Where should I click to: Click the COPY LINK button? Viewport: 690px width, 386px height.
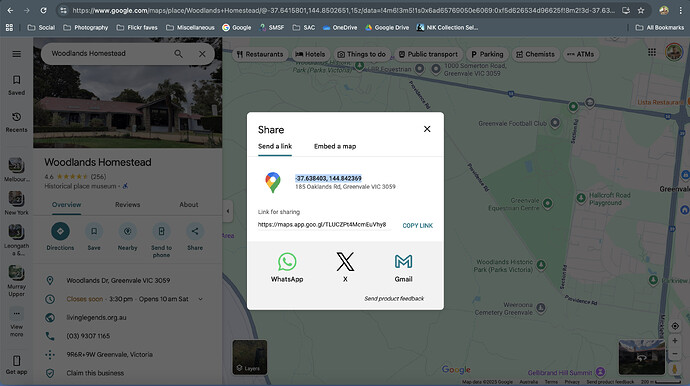coord(418,225)
